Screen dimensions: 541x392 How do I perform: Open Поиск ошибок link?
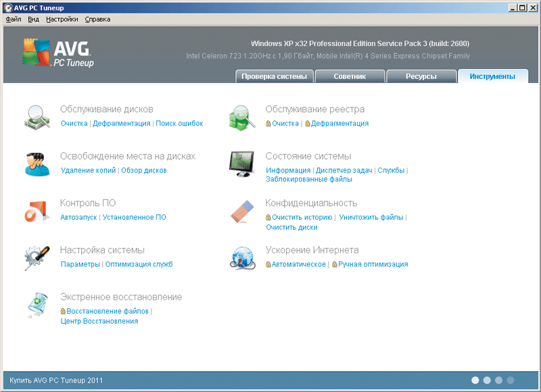[179, 124]
